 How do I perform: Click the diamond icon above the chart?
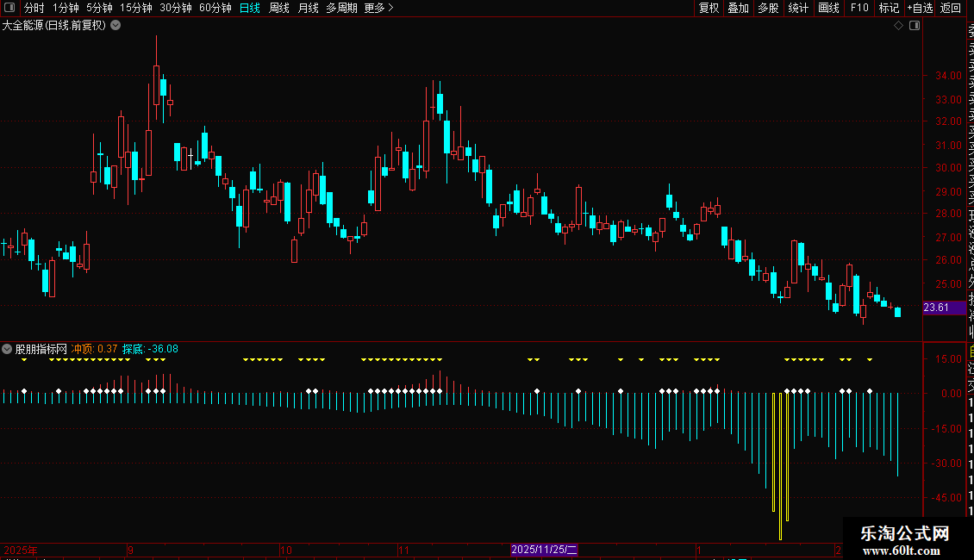click(898, 26)
